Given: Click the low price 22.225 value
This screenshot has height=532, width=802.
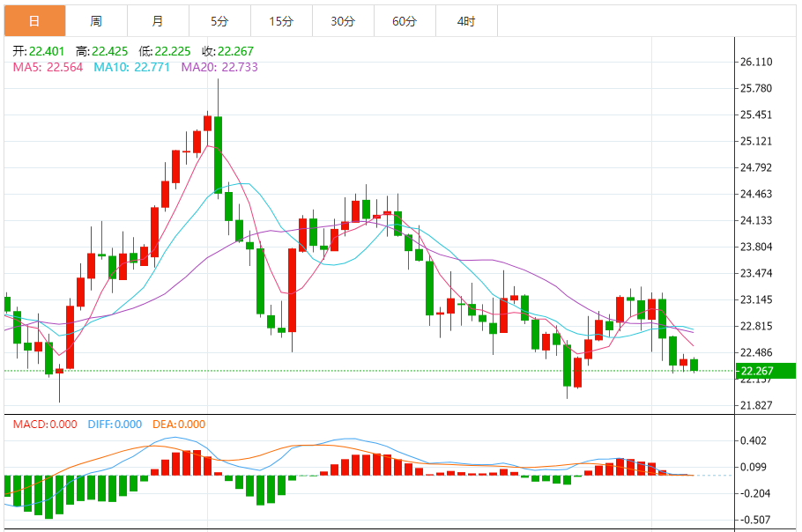Looking at the screenshot, I should (173, 52).
